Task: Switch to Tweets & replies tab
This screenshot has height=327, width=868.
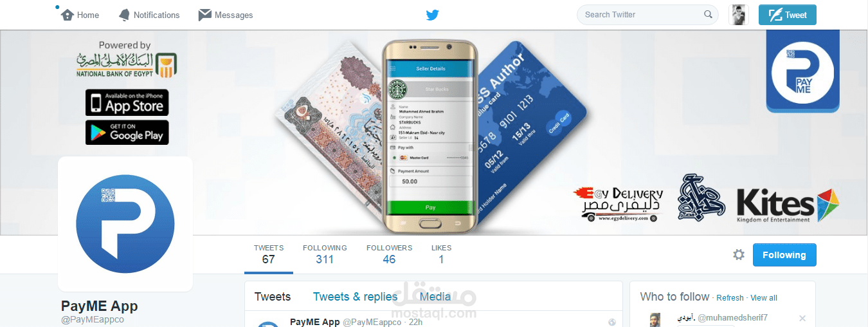Action: click(x=355, y=297)
